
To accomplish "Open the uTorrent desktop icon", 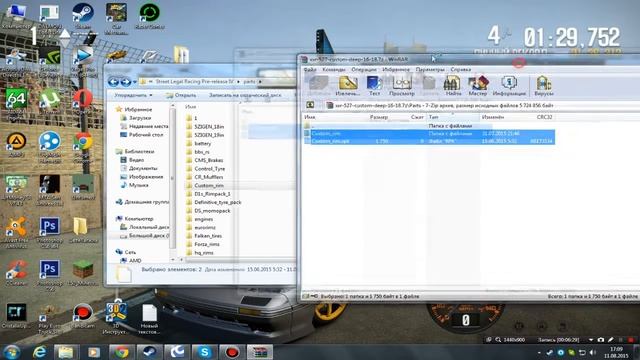I will 49,102.
